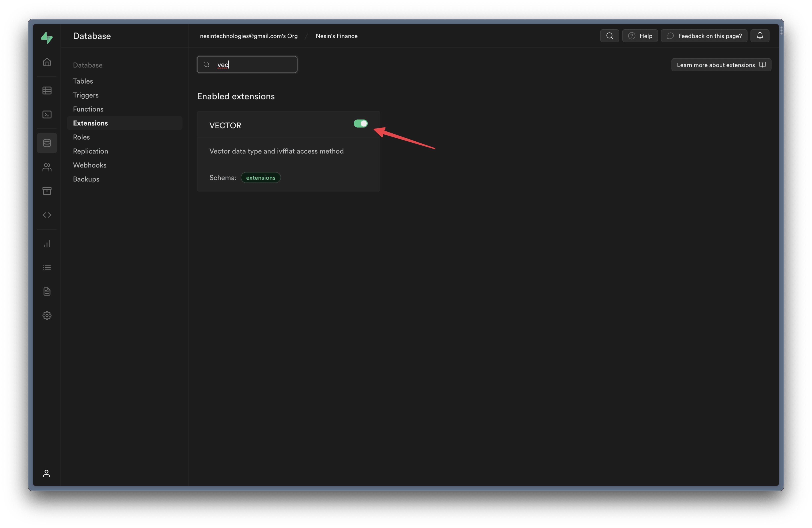The height and width of the screenshot is (528, 812).
Task: Disable the VECTOR extension toggle
Action: click(x=360, y=123)
